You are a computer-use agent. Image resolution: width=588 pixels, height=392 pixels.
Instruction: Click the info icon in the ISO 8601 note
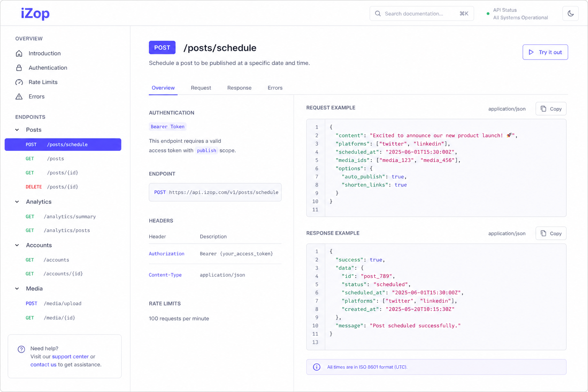[x=317, y=367]
